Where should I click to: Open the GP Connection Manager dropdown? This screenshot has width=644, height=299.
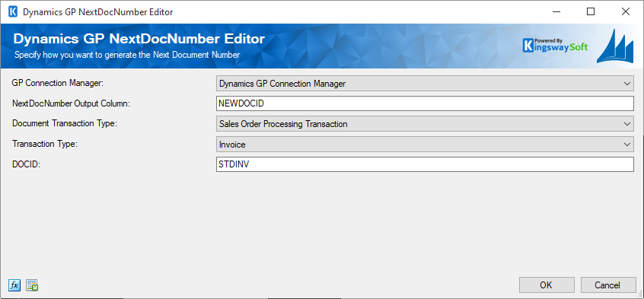click(x=425, y=84)
